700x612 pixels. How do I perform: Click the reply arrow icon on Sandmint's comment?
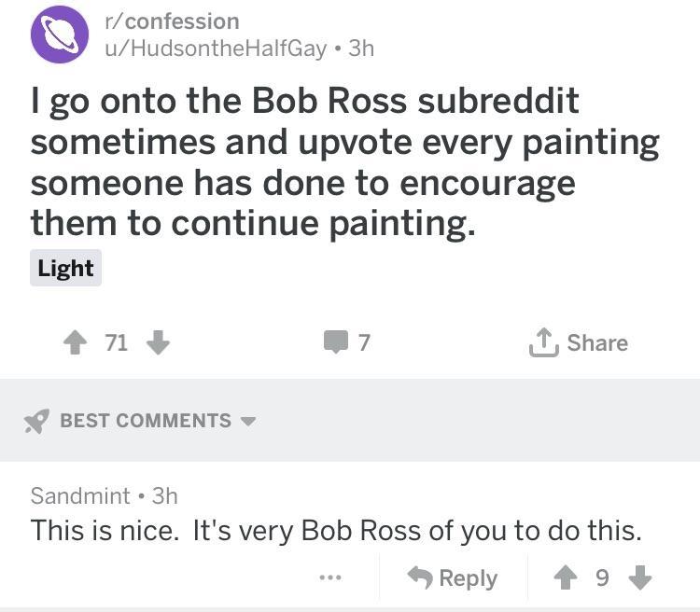click(x=419, y=578)
